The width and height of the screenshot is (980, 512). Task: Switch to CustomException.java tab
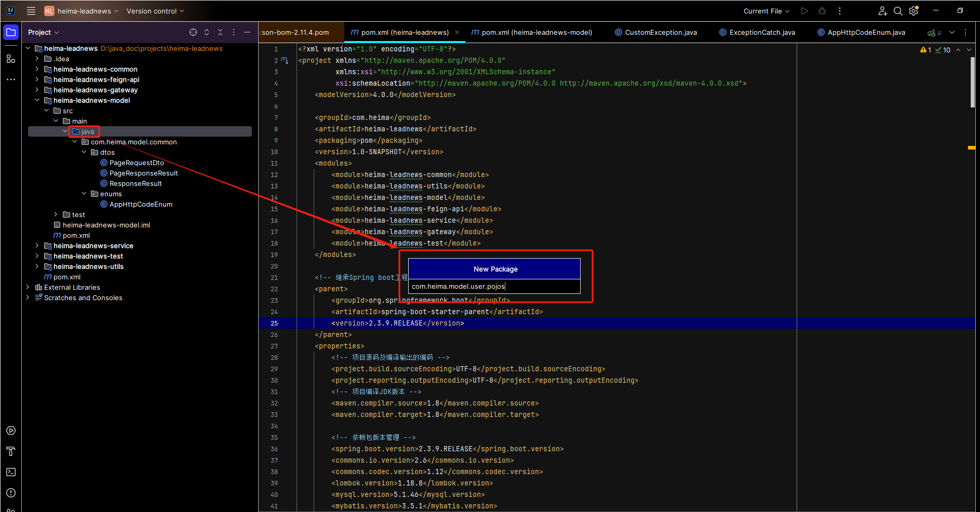point(656,32)
